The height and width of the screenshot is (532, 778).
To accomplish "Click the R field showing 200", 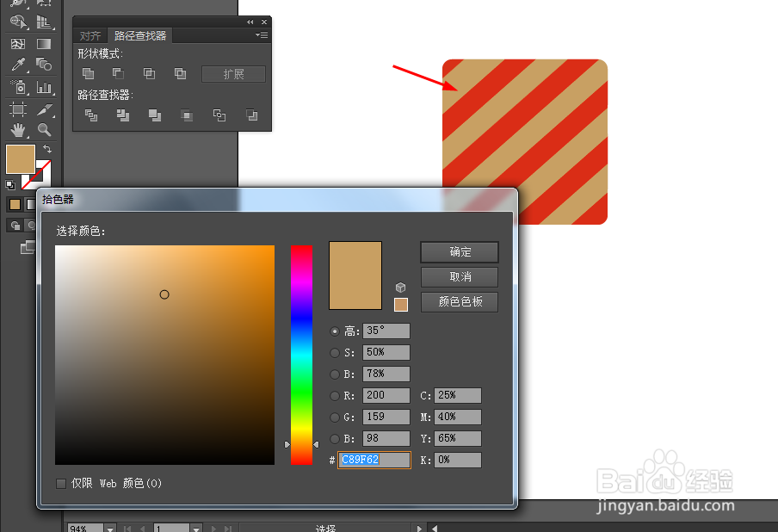I will click(x=386, y=395).
